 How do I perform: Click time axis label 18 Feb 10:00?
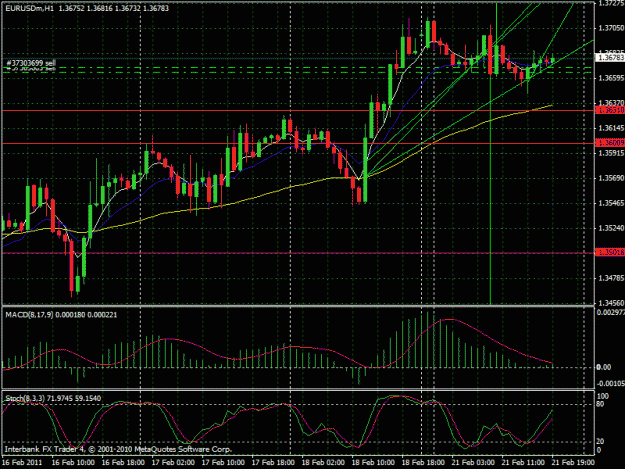(x=373, y=463)
